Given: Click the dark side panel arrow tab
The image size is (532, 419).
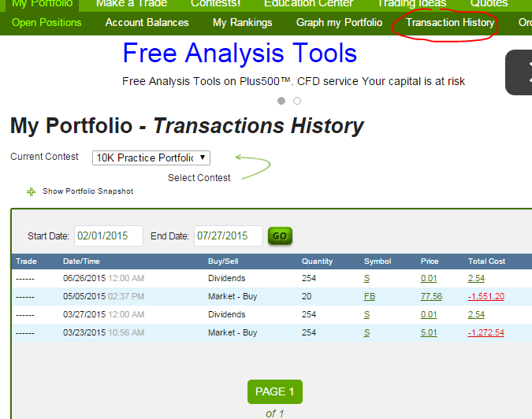Looking at the screenshot, I should 519,72.
